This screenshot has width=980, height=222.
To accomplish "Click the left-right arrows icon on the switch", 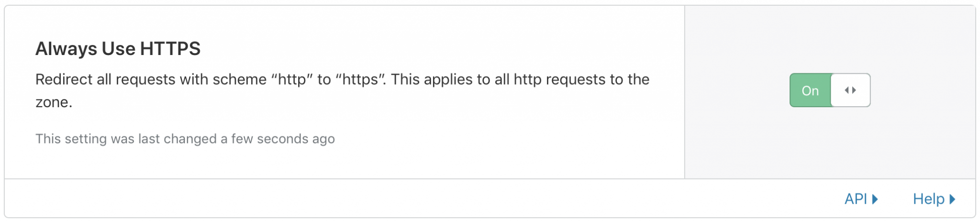I will [x=850, y=90].
